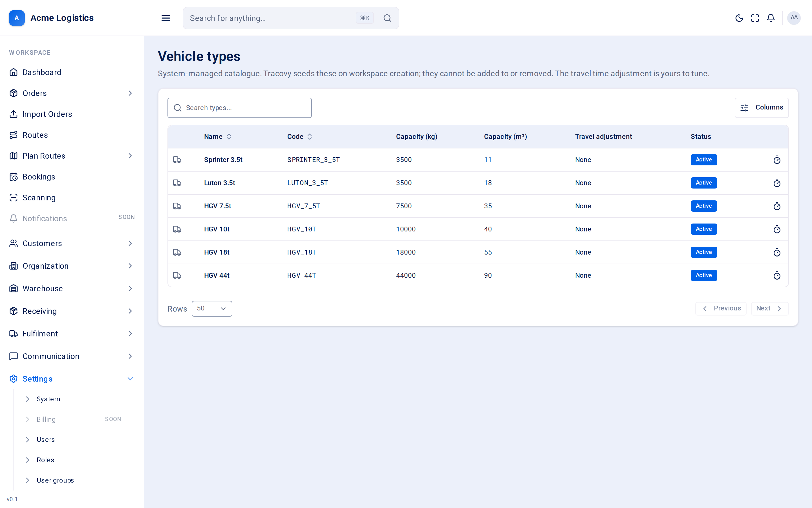The image size is (812, 508).
Task: Edit travel adjustment for HGV 44t
Action: click(x=777, y=275)
